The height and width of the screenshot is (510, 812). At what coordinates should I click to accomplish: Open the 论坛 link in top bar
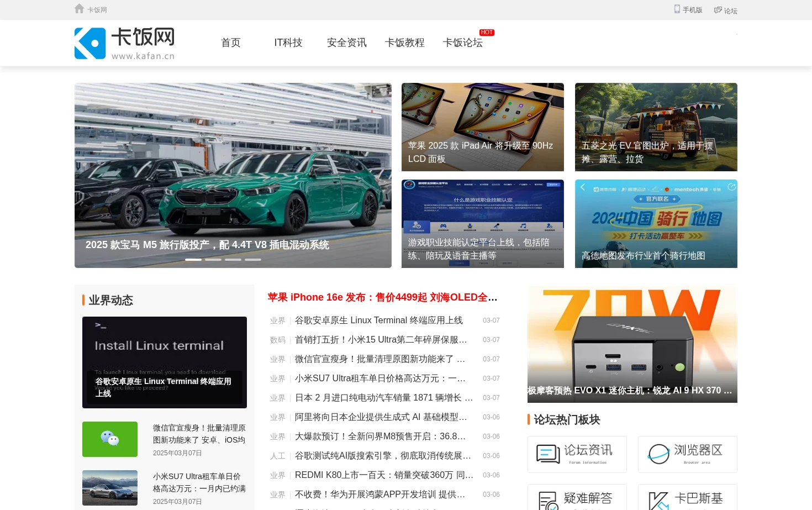[x=726, y=10]
